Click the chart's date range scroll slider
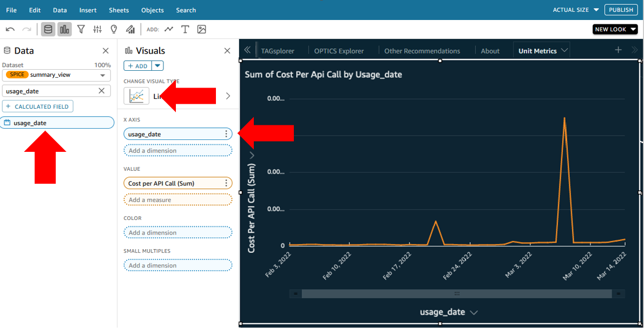Screen dimensions: 644x328 click(x=457, y=293)
